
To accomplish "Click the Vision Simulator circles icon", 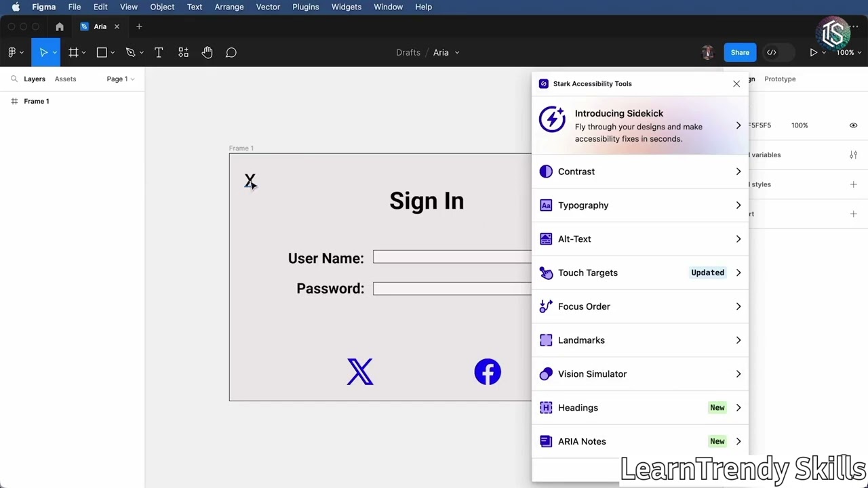I will 546,374.
